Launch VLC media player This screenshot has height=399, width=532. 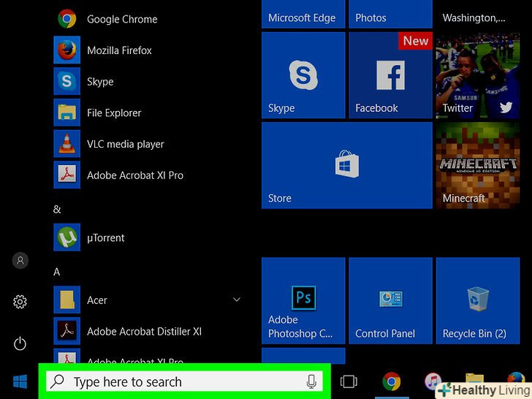coord(125,144)
